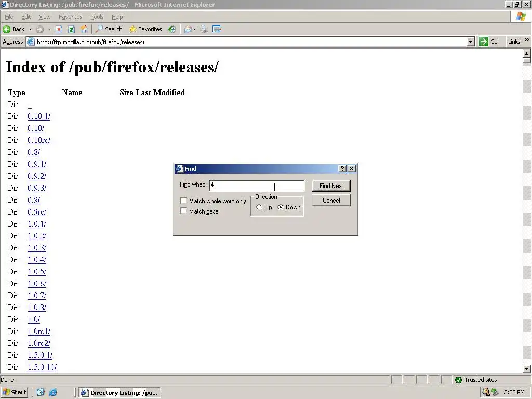This screenshot has height=399, width=532.
Task: Open the 1.0.1/ directory link
Action: (37, 224)
